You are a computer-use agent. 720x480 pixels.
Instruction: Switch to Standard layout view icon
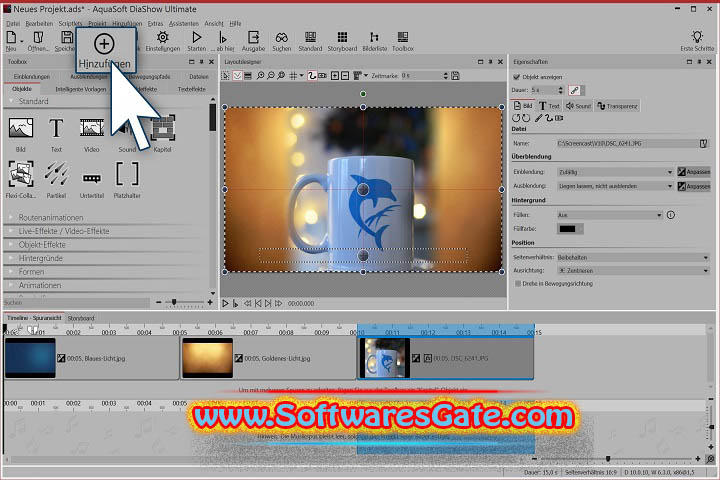click(x=310, y=40)
